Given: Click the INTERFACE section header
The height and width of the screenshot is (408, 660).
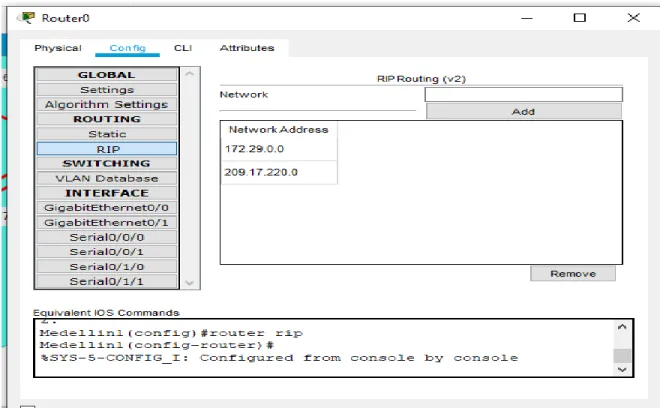Looking at the screenshot, I should coord(106,193).
